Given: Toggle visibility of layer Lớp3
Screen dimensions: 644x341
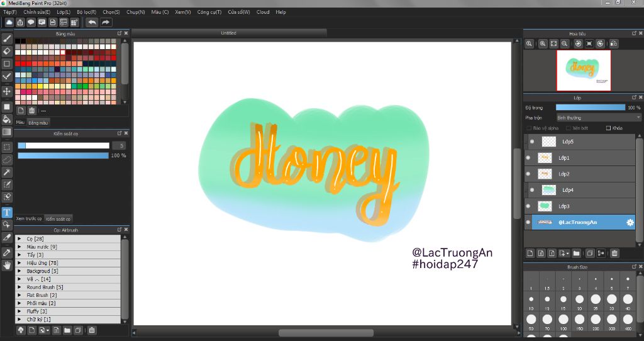Looking at the screenshot, I should pyautogui.click(x=528, y=206).
